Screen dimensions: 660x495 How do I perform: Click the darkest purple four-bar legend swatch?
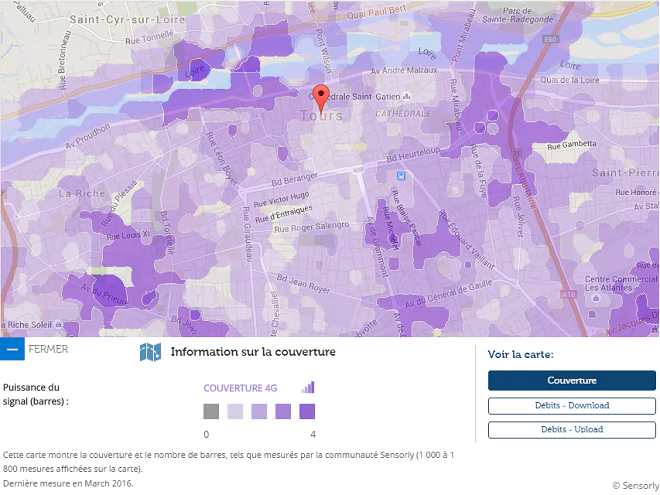click(x=307, y=411)
